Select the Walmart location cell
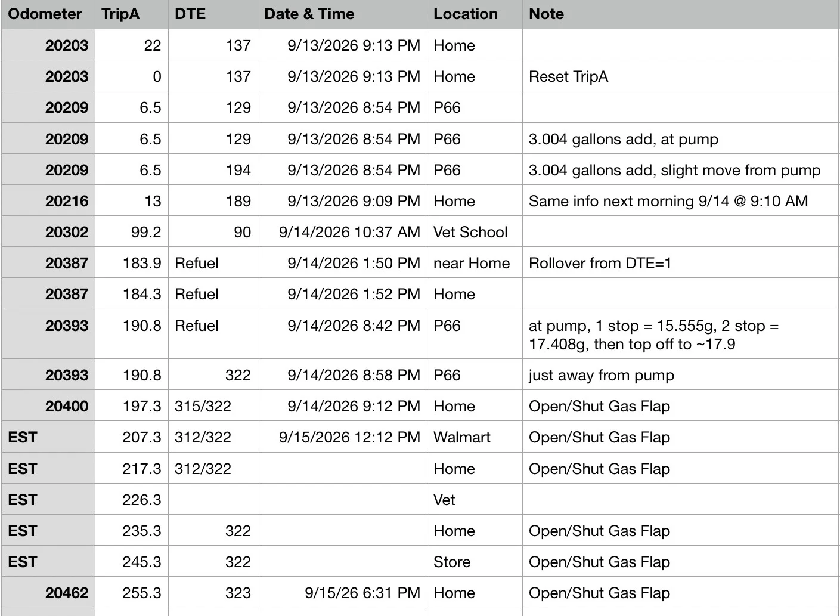The height and width of the screenshot is (616, 840). click(475, 437)
